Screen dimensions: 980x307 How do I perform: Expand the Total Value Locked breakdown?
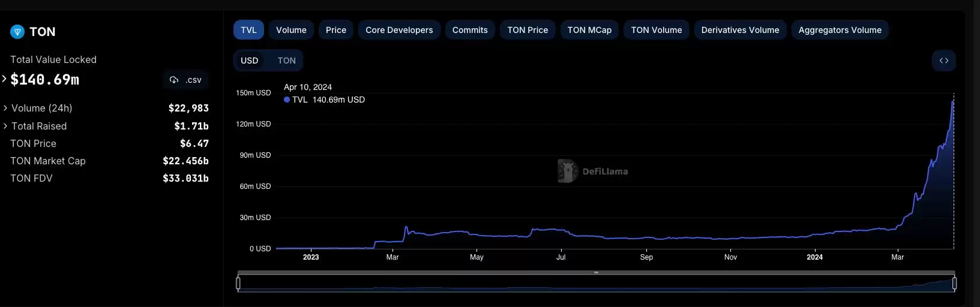4,79
